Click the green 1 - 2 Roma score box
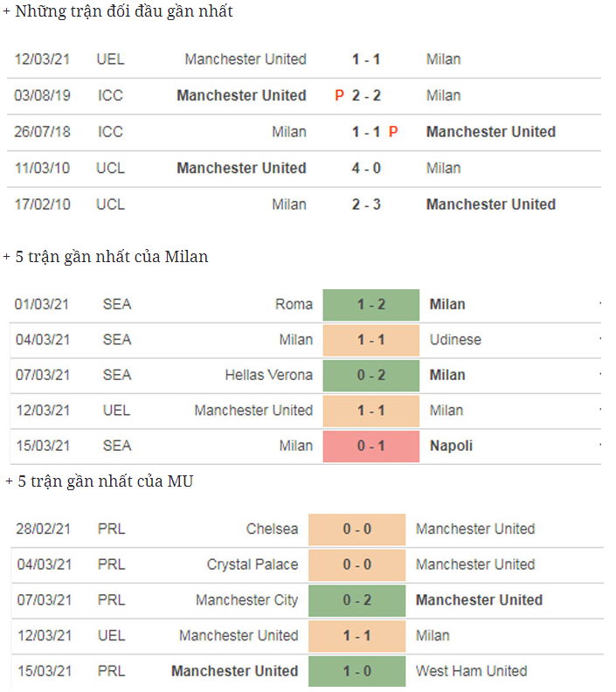This screenshot has width=616, height=692. pyautogui.click(x=370, y=304)
